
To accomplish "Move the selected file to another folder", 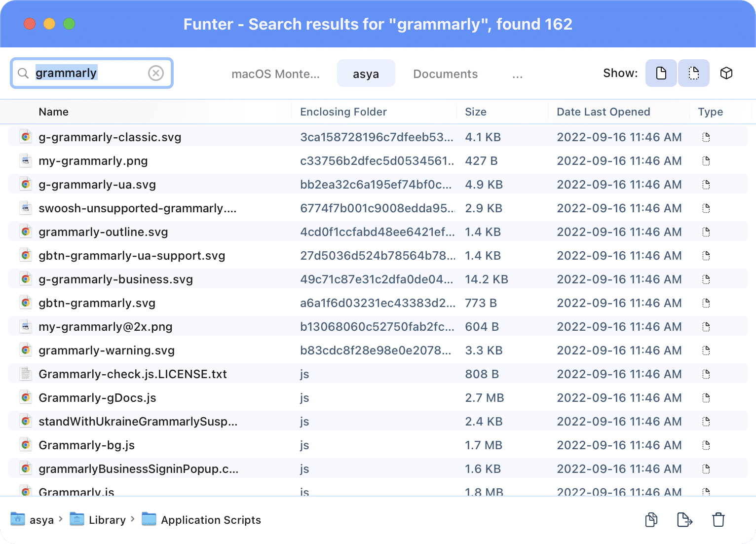I will [x=684, y=519].
